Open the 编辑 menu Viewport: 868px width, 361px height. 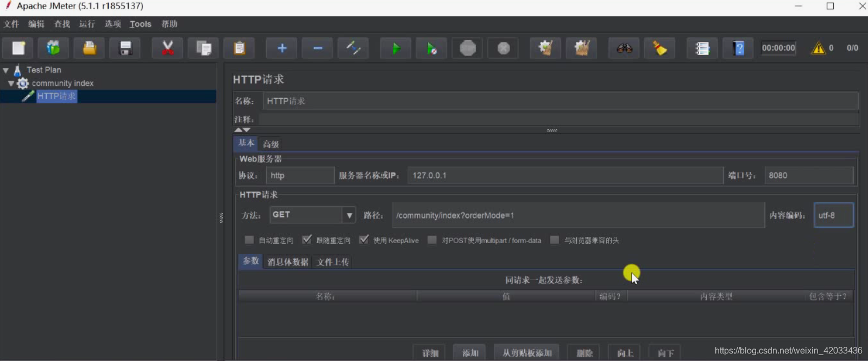tap(36, 24)
